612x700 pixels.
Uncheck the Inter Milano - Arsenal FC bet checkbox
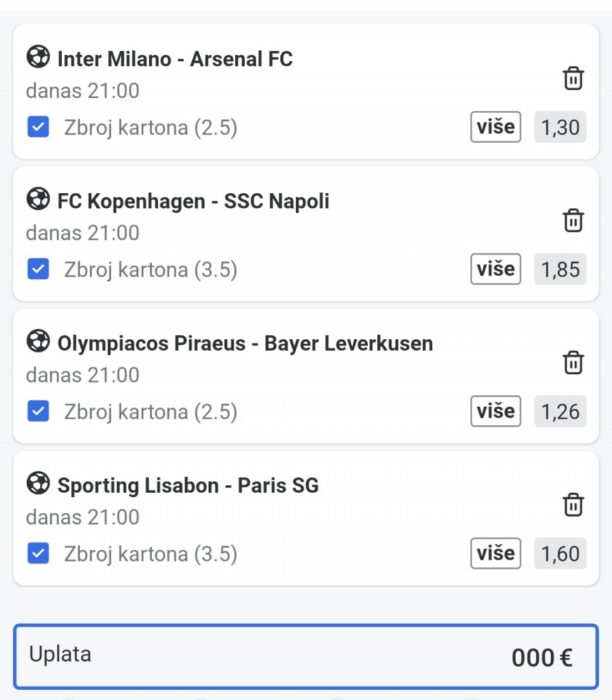(38, 128)
